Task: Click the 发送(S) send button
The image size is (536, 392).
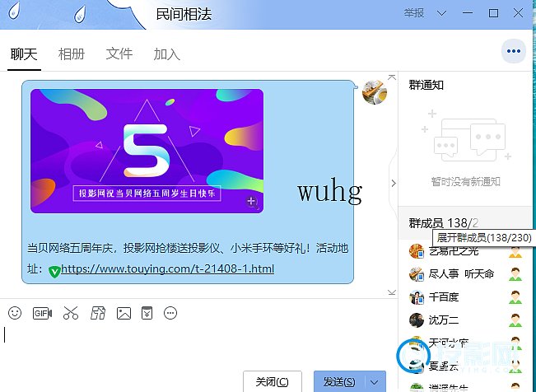Action: tap(339, 382)
